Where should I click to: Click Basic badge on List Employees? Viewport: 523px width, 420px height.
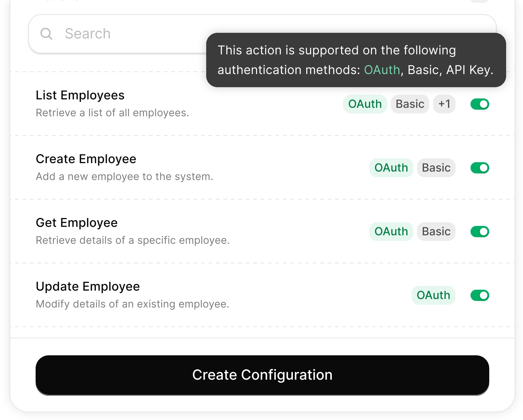point(410,104)
